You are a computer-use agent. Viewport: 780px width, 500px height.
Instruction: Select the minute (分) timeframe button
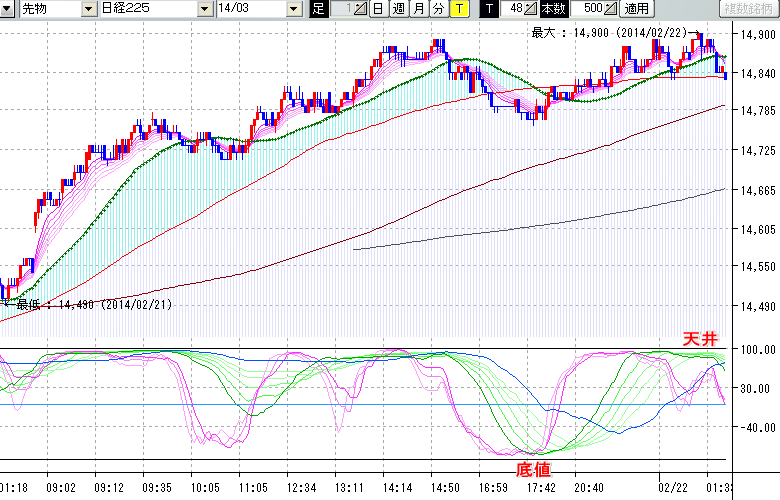coord(438,9)
